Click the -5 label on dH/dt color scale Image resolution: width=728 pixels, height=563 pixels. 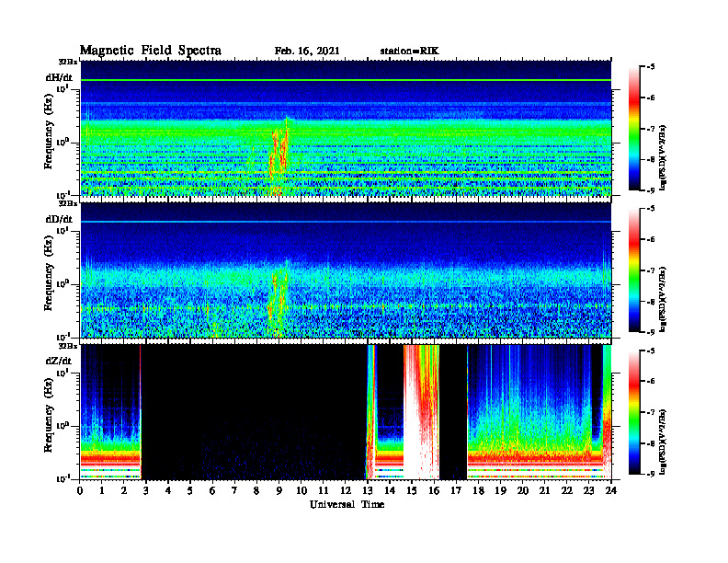pos(649,67)
